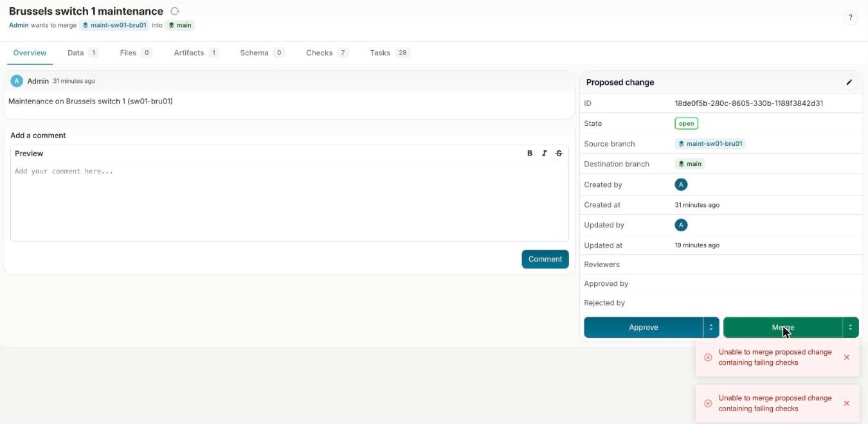Click the description text Maintenance on Brussels switch 1
The height and width of the screenshot is (424, 868).
pos(91,101)
